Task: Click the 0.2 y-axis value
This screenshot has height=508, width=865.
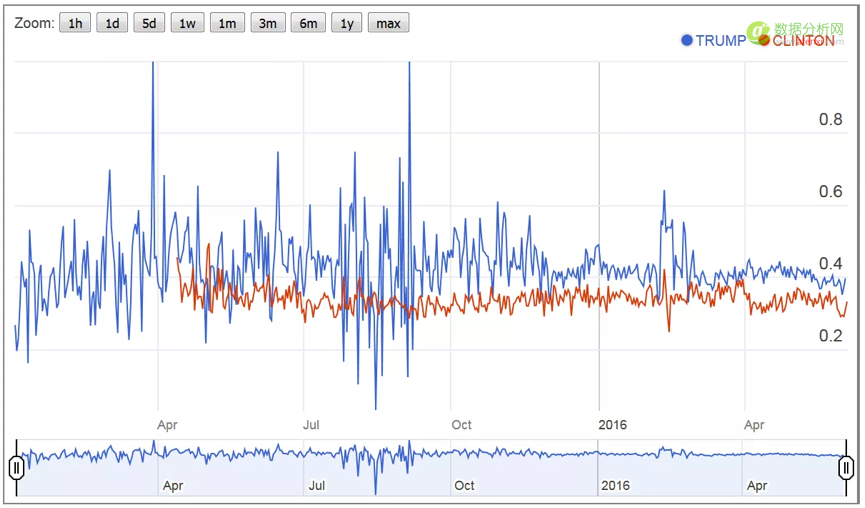Action: (830, 335)
